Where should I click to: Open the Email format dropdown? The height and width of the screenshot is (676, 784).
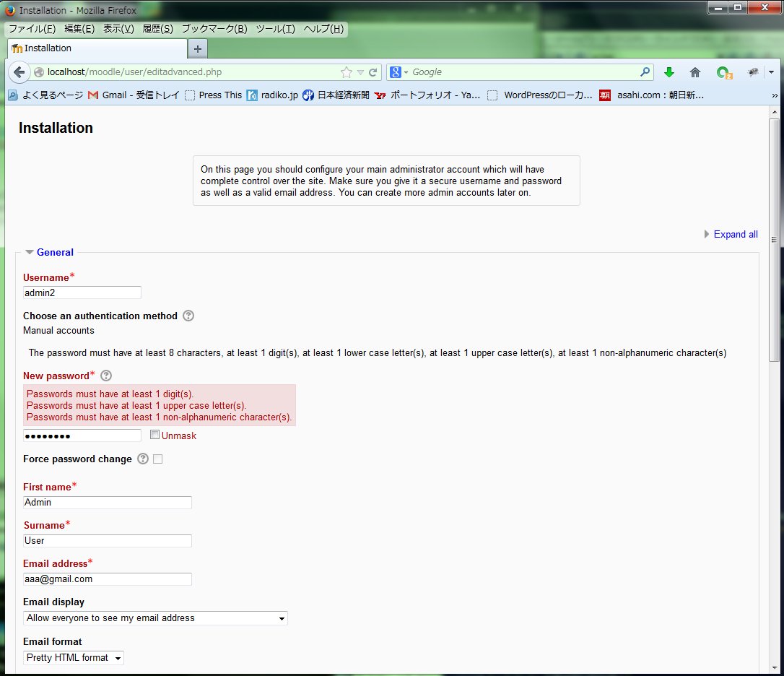pyautogui.click(x=74, y=658)
